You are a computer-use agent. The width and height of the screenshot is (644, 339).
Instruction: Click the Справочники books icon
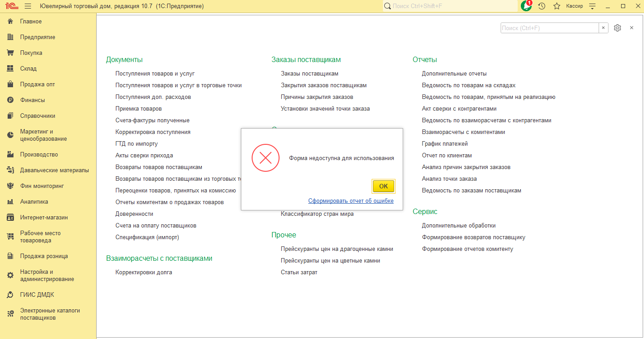10,116
